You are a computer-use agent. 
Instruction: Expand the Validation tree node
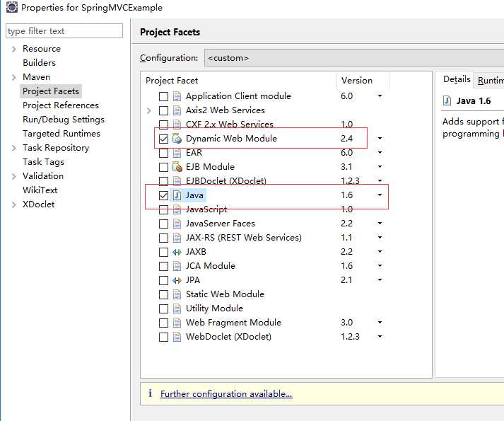pos(14,176)
